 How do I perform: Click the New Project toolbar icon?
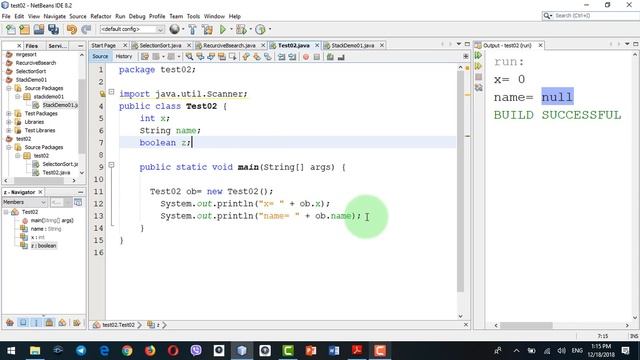tap(24, 29)
